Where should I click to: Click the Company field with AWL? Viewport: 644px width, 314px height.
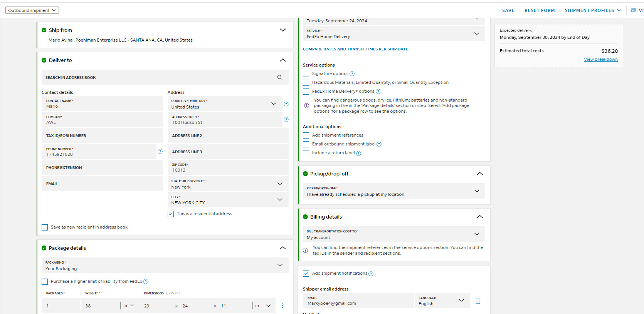102,120
